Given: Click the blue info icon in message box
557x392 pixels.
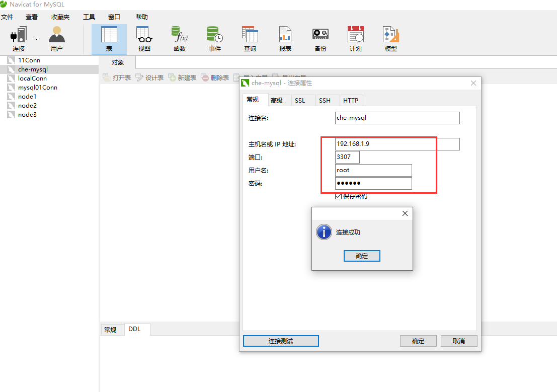Looking at the screenshot, I should (x=324, y=232).
